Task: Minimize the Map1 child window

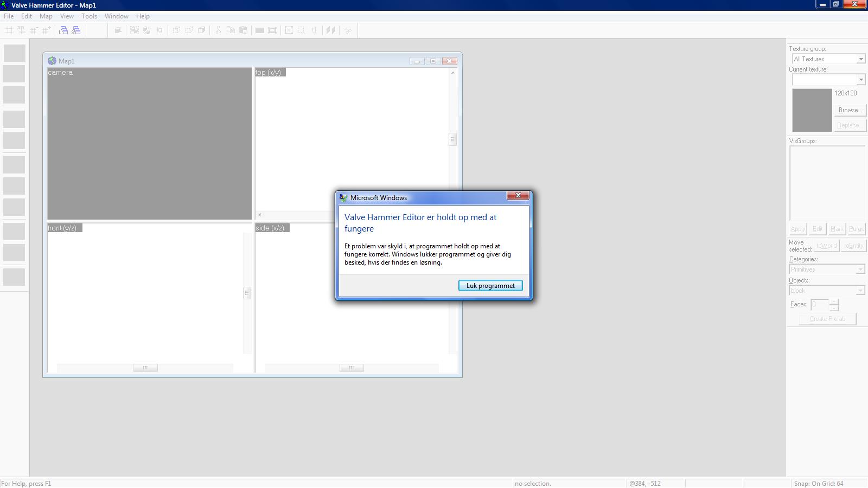Action: 417,61
